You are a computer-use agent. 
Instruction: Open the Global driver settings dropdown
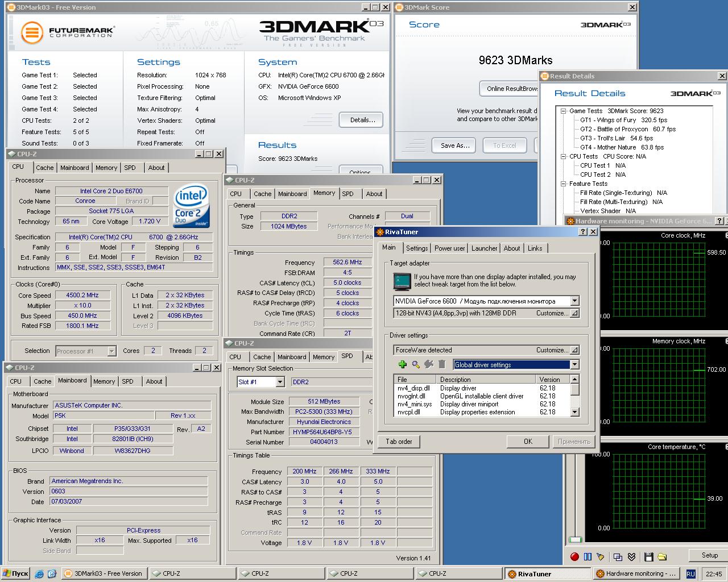[574, 365]
